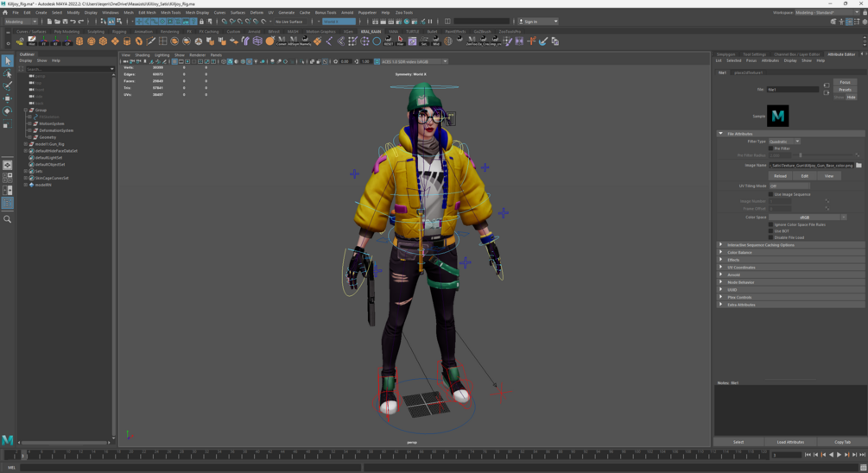Click the Comet shelf icon
The width and height of the screenshot is (868, 473).
click(x=282, y=41)
